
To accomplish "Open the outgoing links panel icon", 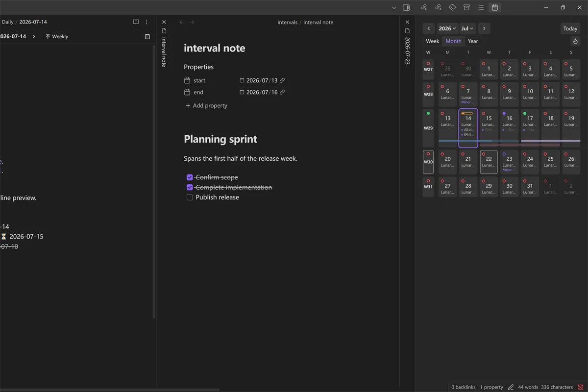I will coord(439,7).
